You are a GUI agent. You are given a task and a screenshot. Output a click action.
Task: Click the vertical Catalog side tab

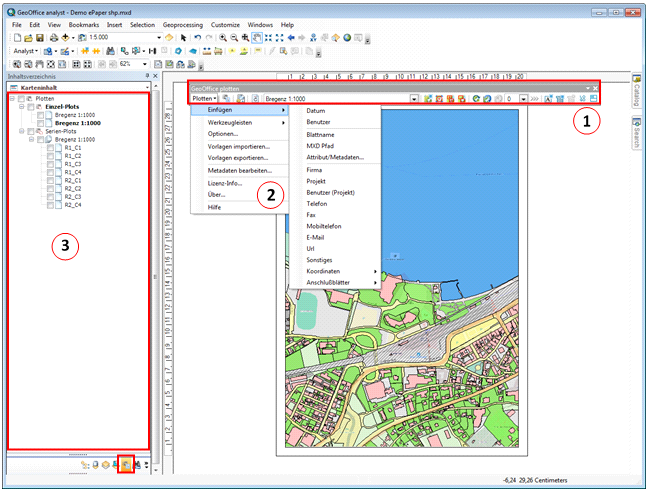click(x=636, y=93)
